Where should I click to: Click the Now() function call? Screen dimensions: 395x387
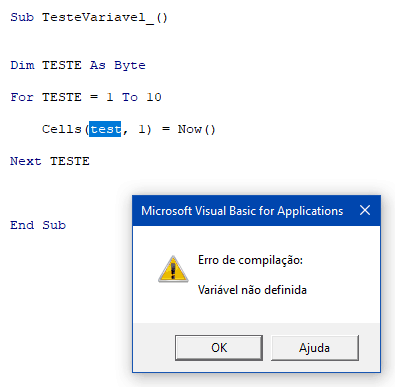point(197,129)
